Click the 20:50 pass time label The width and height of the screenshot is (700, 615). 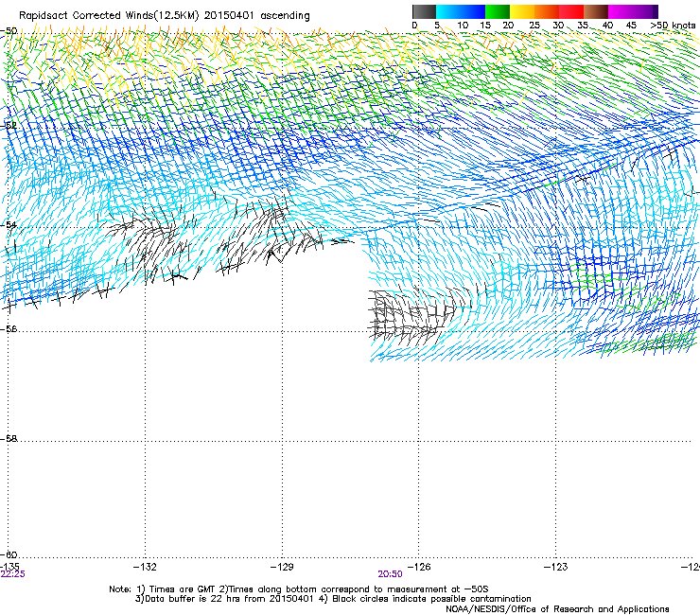coord(390,574)
